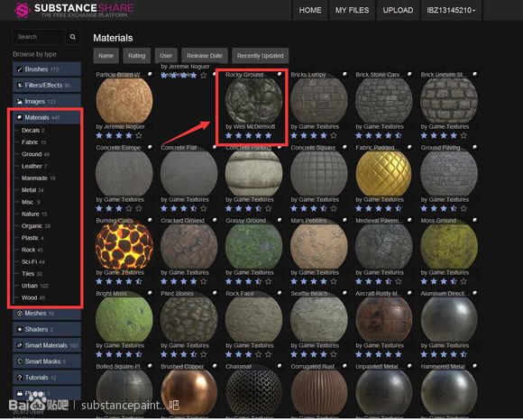Select the Organic subcategory
Image resolution: width=523 pixels, height=420 pixels.
tap(36, 226)
